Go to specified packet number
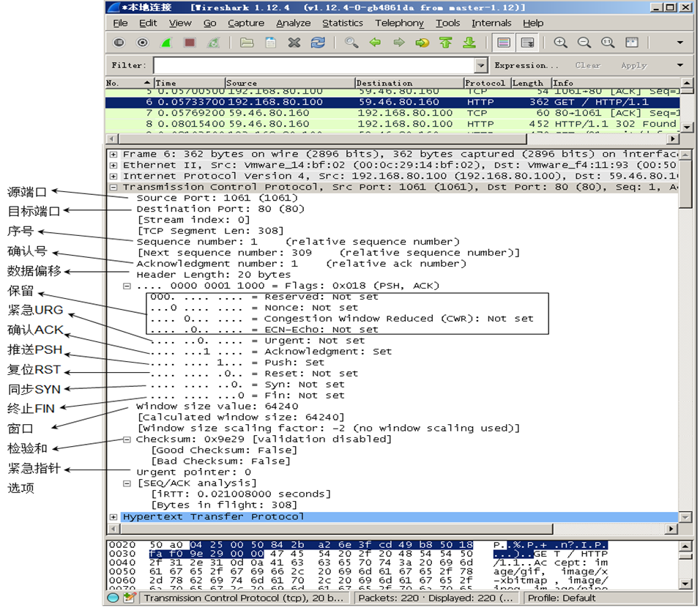Image resolution: width=700 pixels, height=608 pixels. (x=422, y=42)
